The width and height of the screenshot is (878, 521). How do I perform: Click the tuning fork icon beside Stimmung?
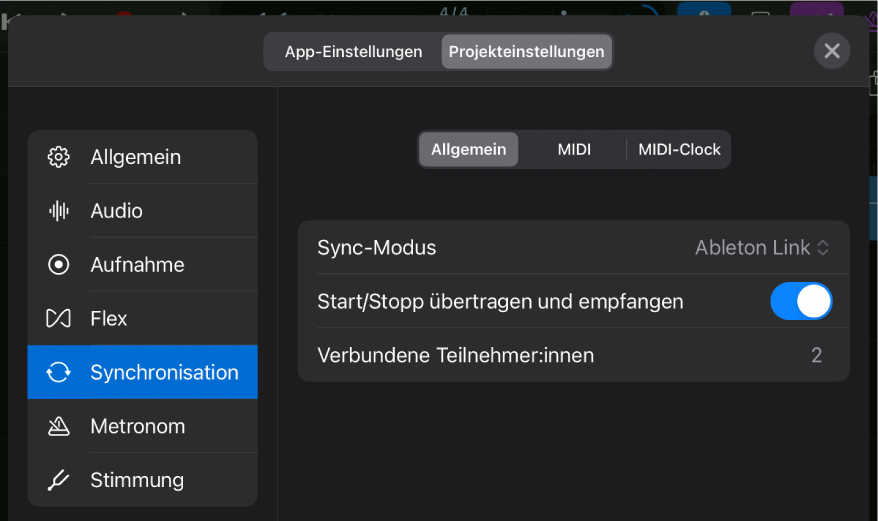pos(58,480)
